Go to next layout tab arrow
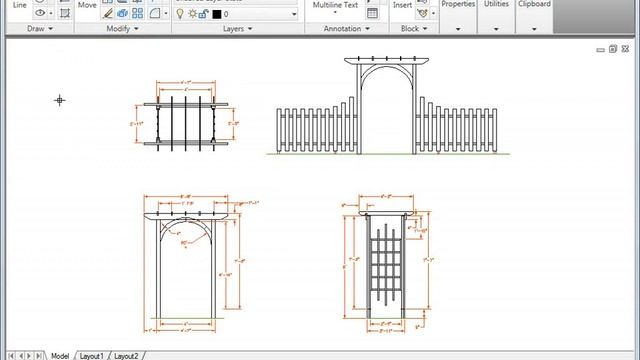Image resolution: width=640 pixels, height=360 pixels. coord(29,356)
